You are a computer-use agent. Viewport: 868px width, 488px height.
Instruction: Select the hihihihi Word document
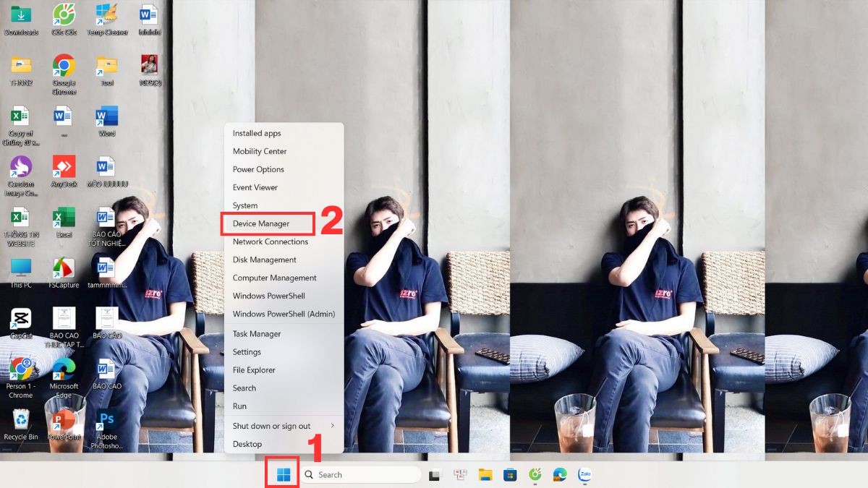[150, 20]
